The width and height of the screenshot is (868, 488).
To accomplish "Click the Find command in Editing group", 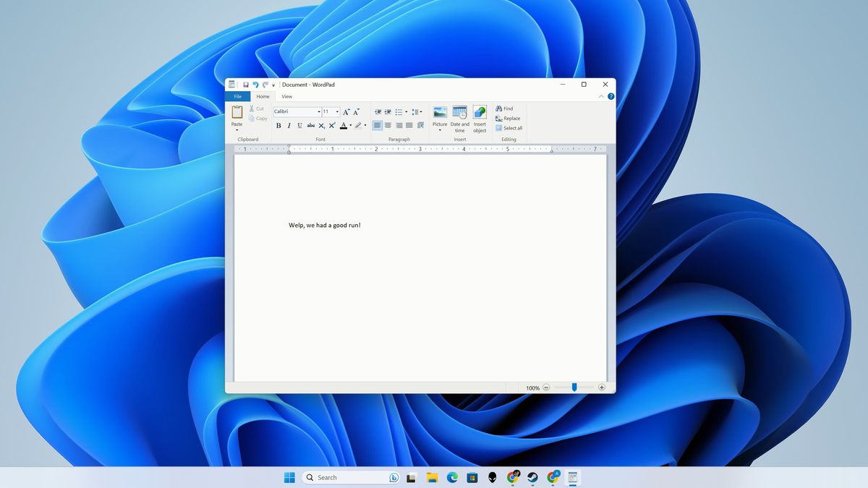I will (x=505, y=108).
